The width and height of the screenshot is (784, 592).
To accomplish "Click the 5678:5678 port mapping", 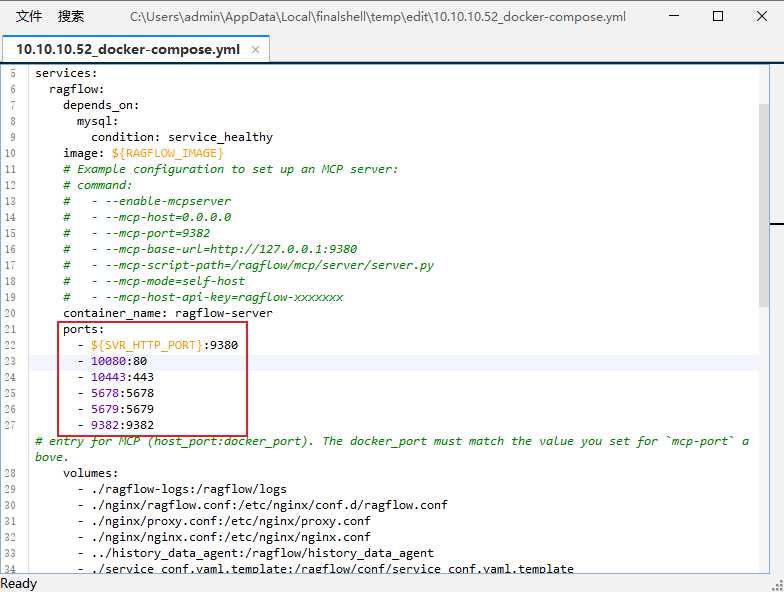I will [x=122, y=393].
